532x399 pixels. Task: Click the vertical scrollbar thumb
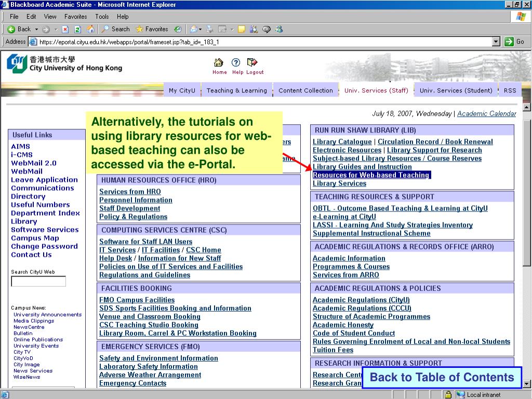point(527,193)
